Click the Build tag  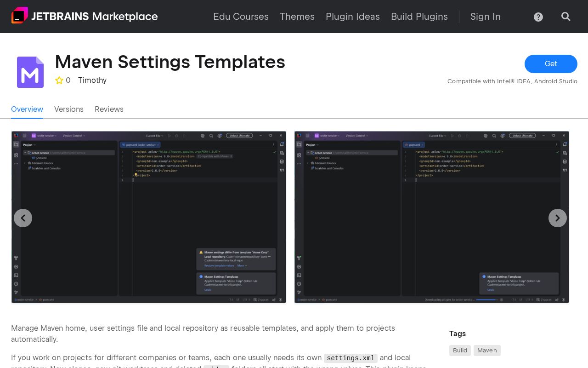[460, 351]
